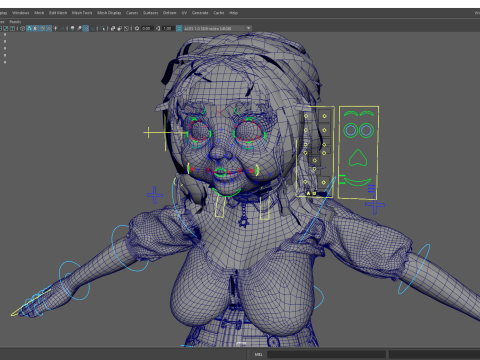Select light-blue ellipse control on right arm

click(414, 269)
